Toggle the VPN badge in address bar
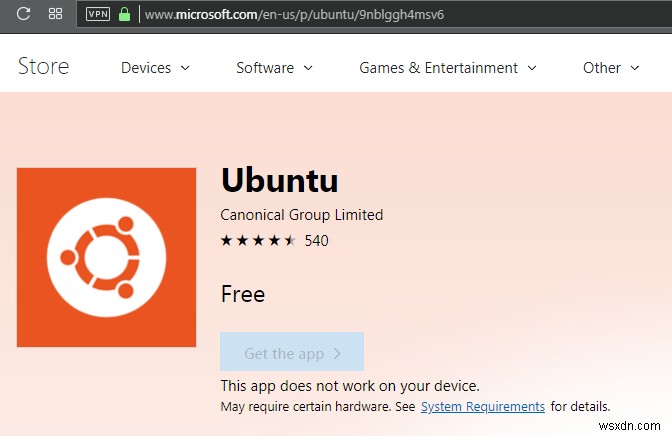The width and height of the screenshot is (672, 436). pos(98,15)
